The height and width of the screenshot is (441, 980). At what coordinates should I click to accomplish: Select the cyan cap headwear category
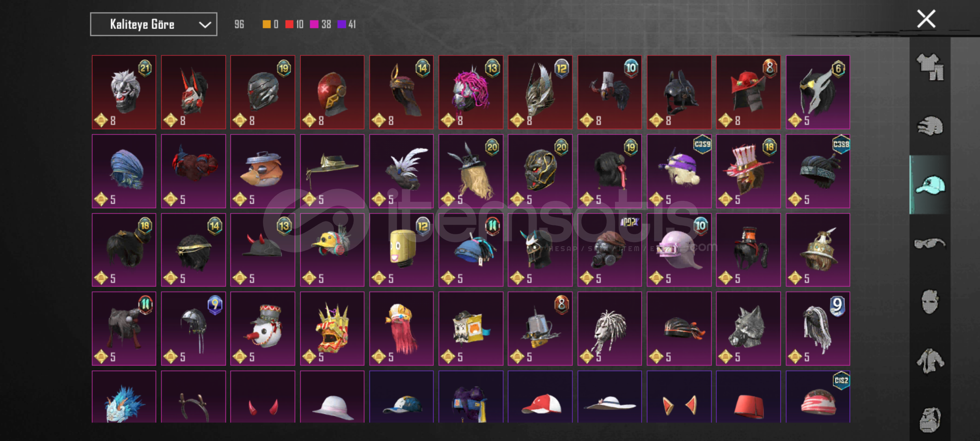(930, 185)
